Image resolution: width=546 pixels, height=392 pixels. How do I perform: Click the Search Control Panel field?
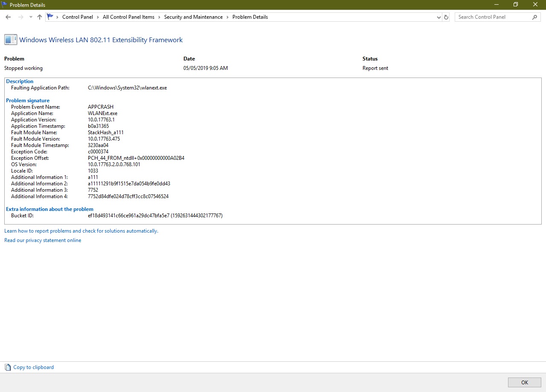[493, 17]
